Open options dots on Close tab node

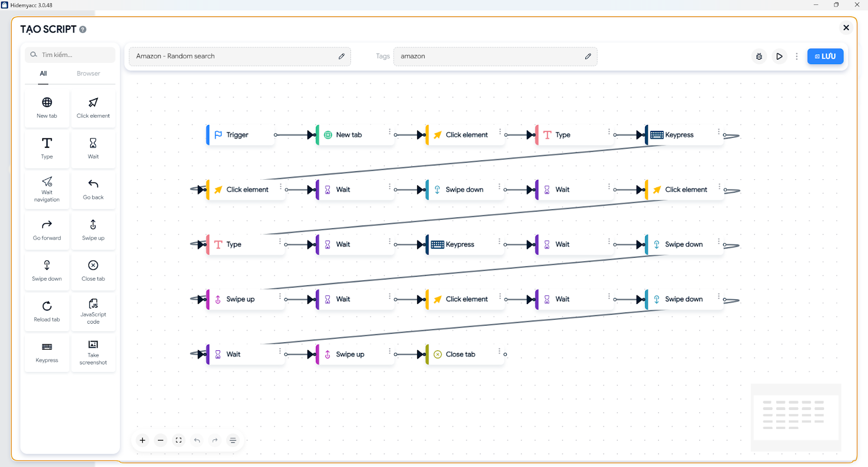[x=499, y=351]
